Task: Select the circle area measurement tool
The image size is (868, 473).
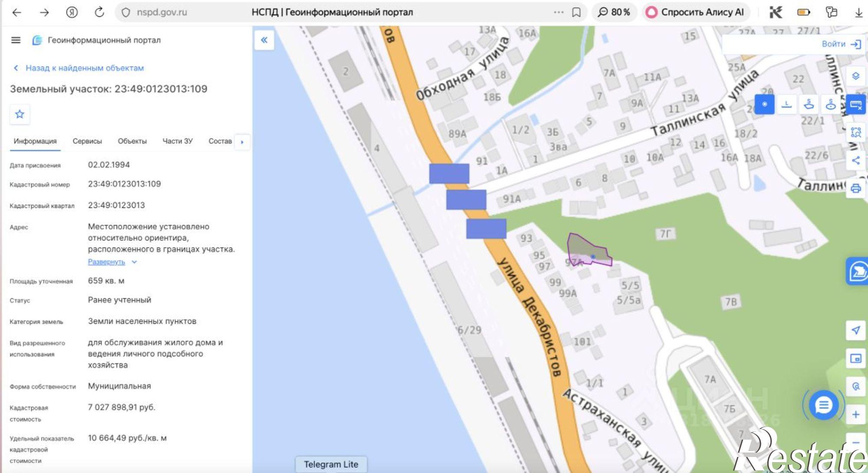Action: [831, 104]
